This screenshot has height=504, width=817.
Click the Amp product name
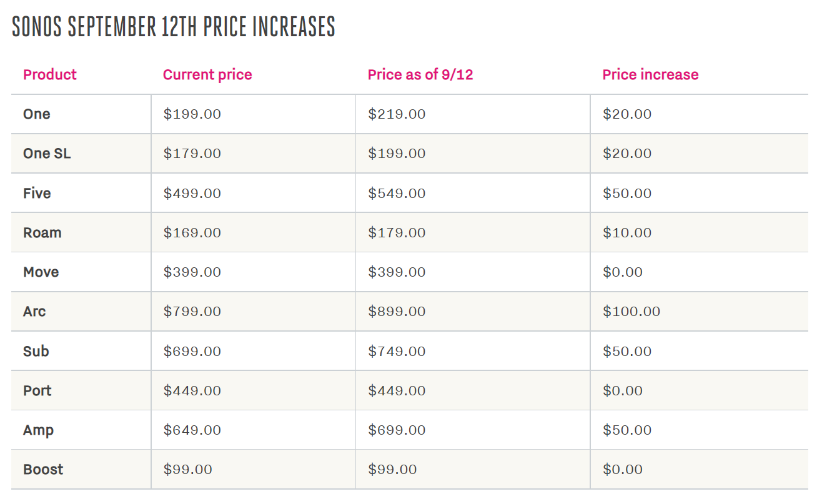[39, 430]
